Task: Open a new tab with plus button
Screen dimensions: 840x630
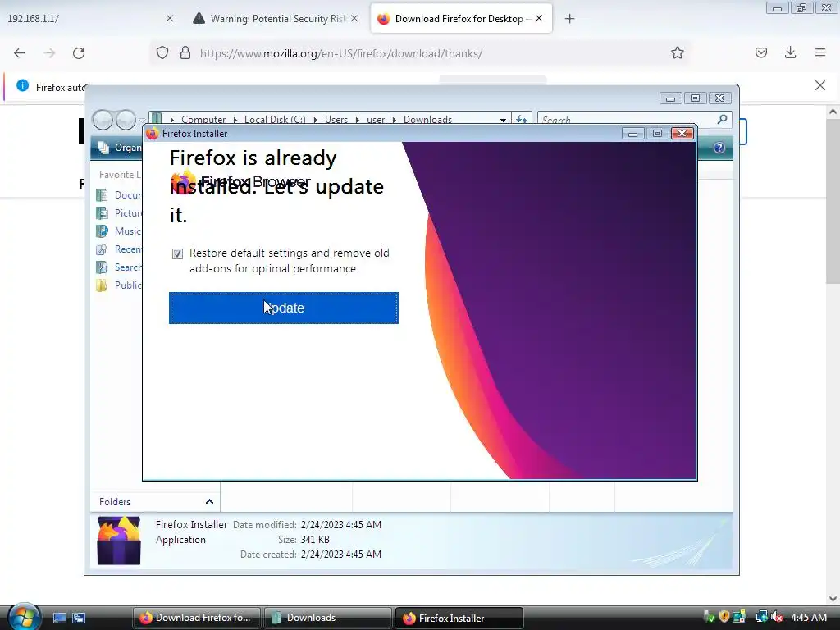Action: (x=569, y=19)
